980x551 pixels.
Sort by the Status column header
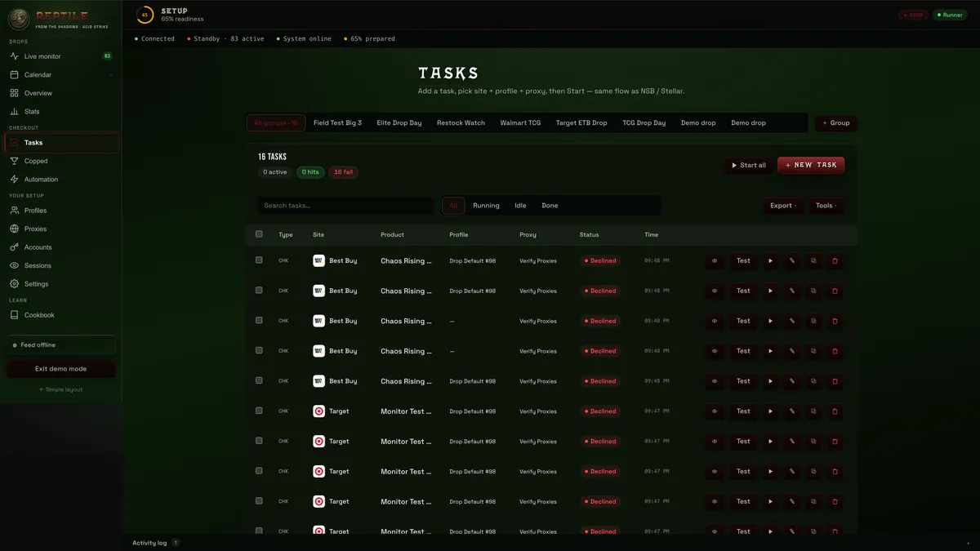coord(589,234)
